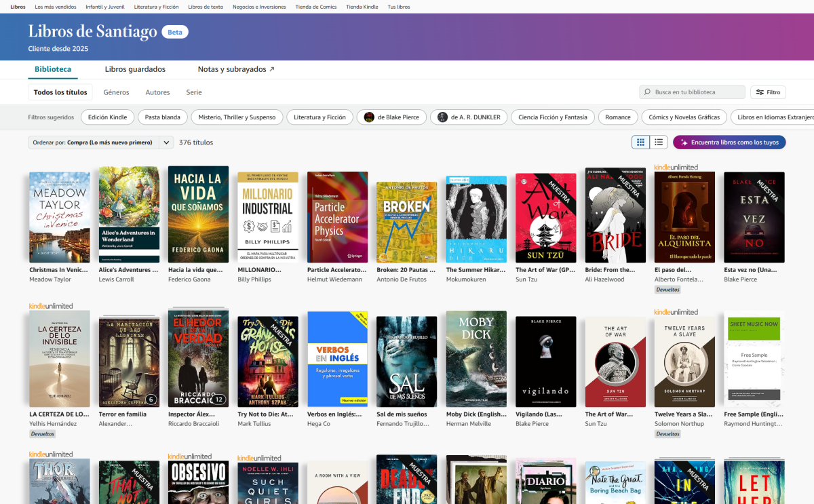Open Verbos en Inglés book cover

(x=337, y=360)
